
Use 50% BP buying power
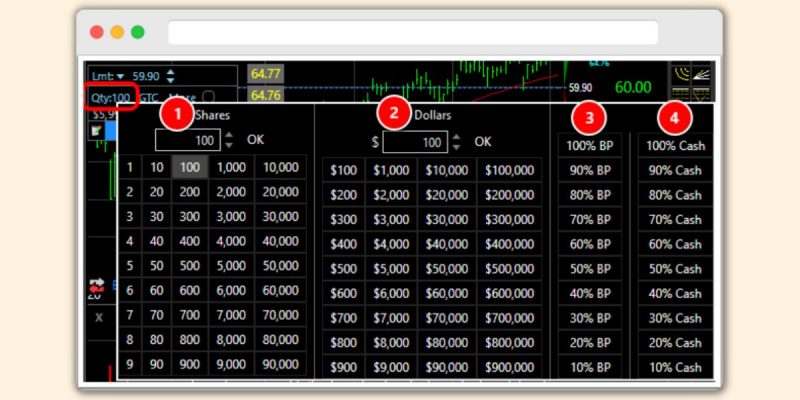(x=590, y=269)
